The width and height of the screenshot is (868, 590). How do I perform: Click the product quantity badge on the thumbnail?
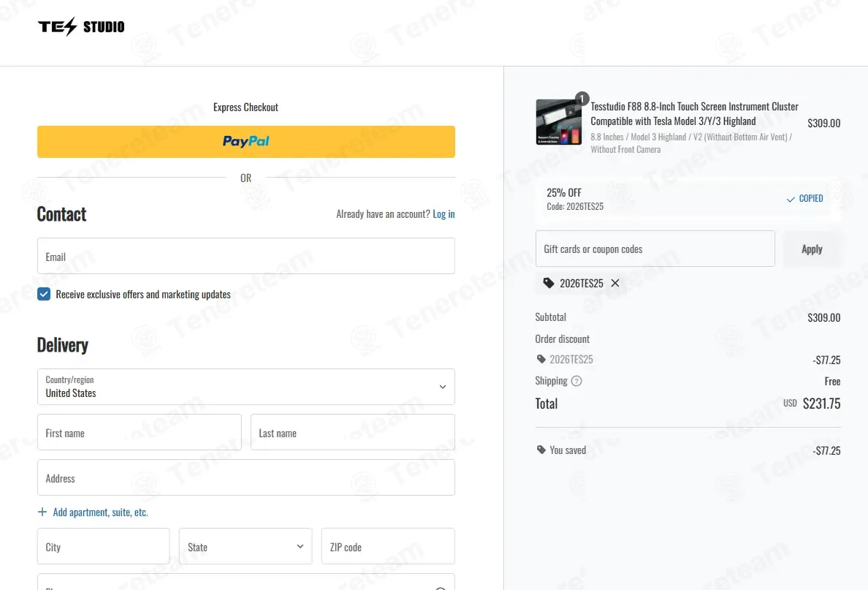(582, 99)
